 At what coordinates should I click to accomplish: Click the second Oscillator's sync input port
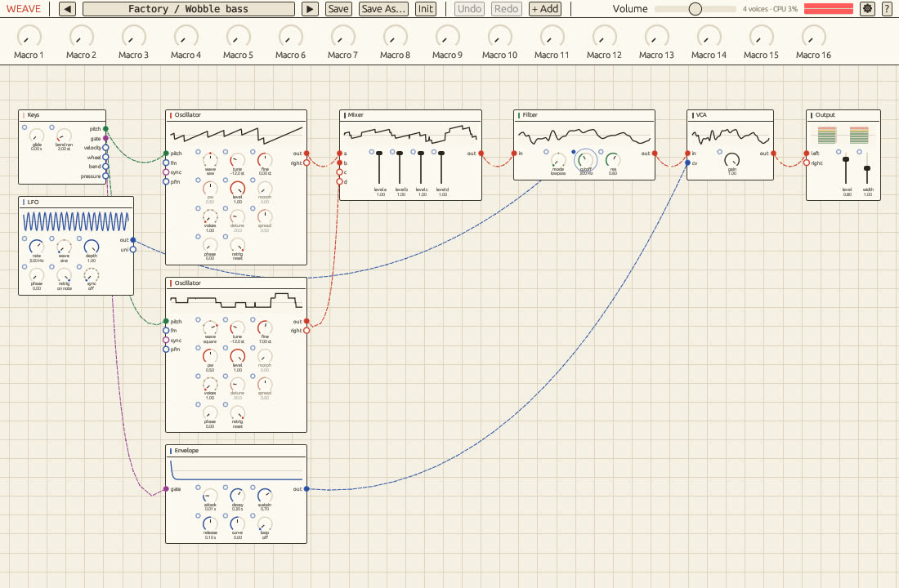[166, 340]
